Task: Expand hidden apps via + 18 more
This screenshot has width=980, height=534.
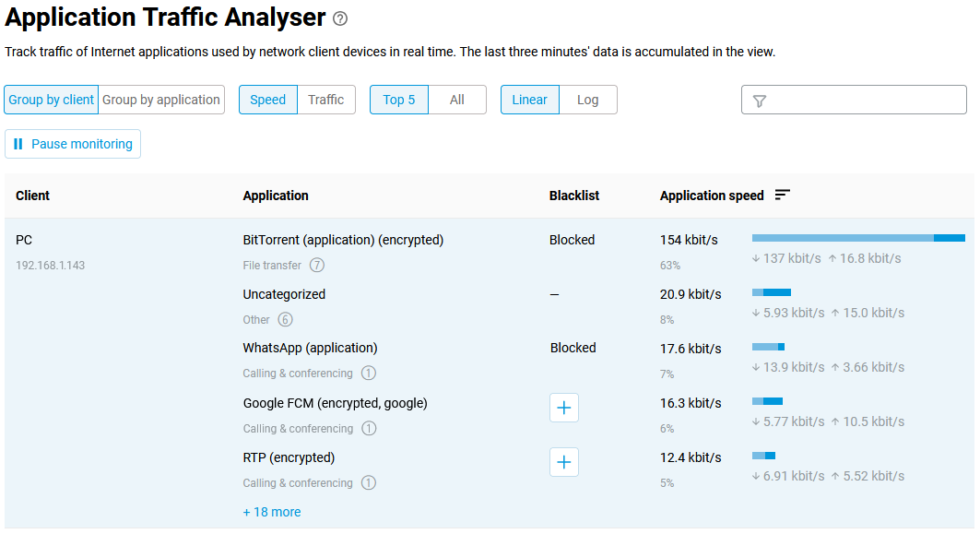Action: (271, 511)
